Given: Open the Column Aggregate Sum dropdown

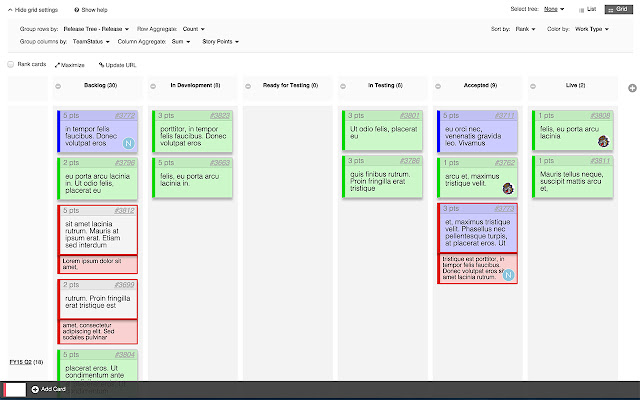Looking at the screenshot, I should pos(181,42).
